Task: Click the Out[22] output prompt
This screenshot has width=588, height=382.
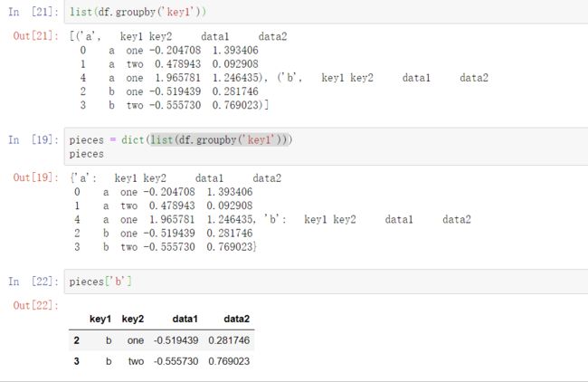Action: [35, 305]
